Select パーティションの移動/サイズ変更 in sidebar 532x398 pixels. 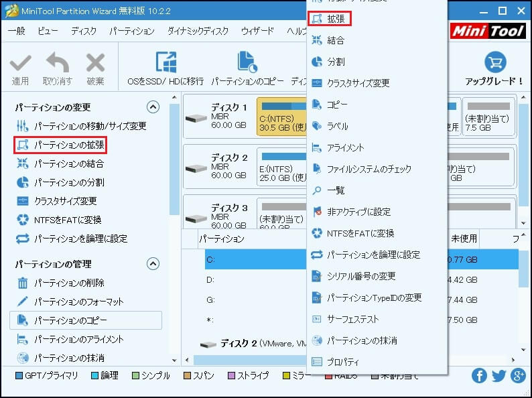tap(82, 126)
